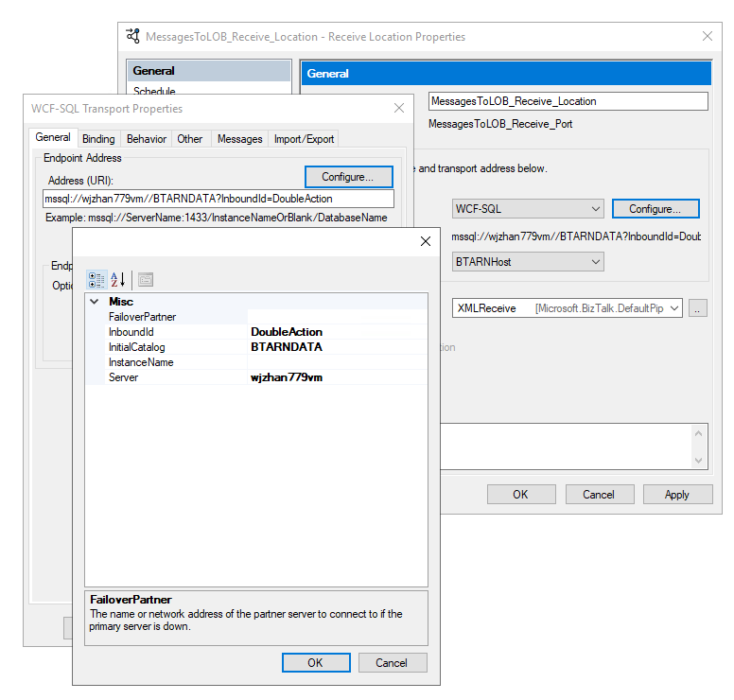
Task: Click Cancel in Receive Location Properties
Action: (600, 495)
